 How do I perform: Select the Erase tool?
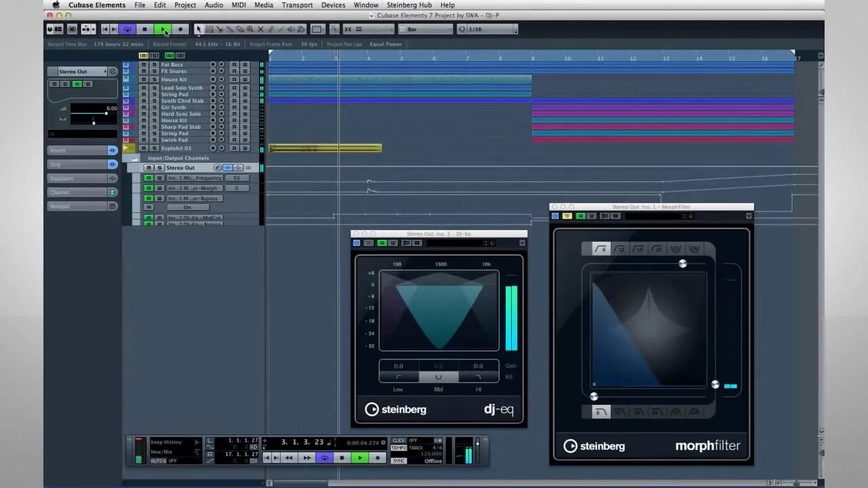tap(240, 29)
